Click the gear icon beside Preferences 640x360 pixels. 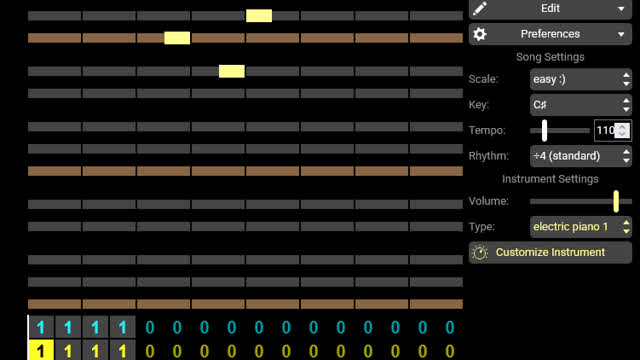[x=480, y=34]
